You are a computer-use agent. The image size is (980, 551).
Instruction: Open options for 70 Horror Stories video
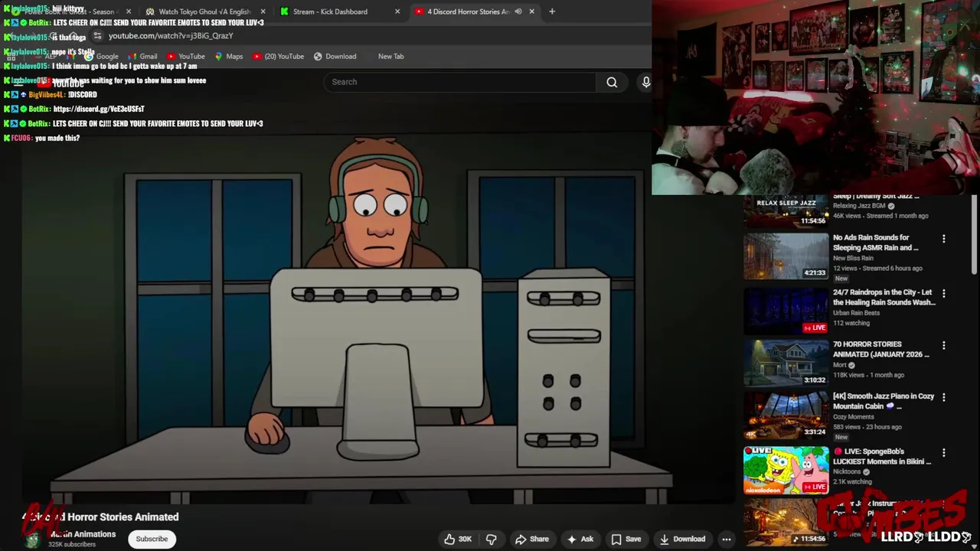943,346
